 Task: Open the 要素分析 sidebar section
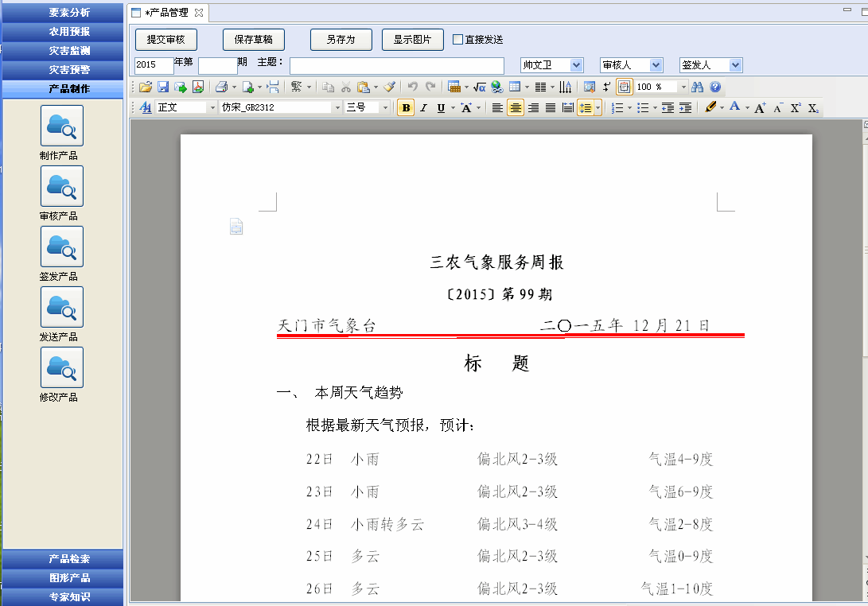pos(63,12)
